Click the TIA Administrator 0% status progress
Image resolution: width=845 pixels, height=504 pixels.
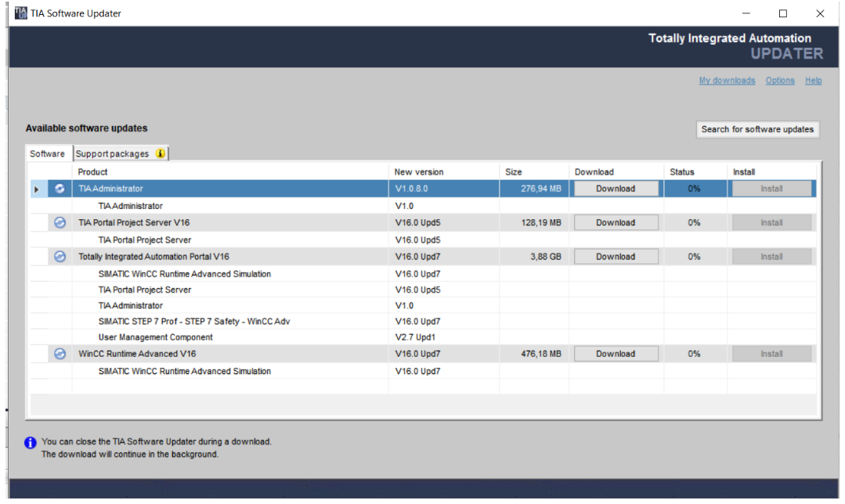pos(695,189)
